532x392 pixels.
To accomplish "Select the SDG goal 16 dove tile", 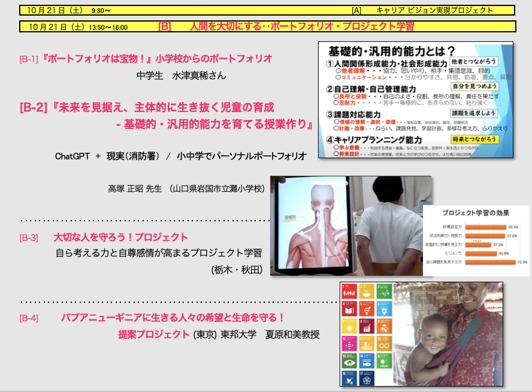I will pyautogui.click(x=349, y=378).
